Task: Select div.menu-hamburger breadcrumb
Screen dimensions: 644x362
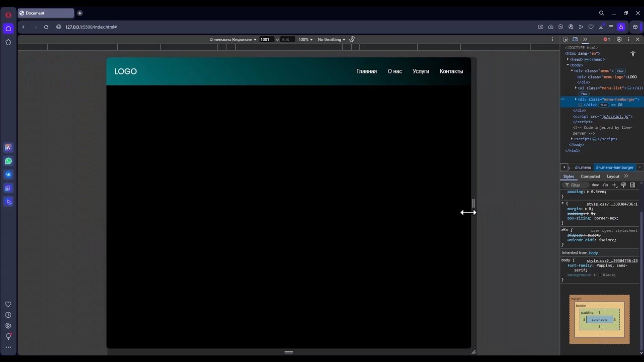Action: [x=615, y=167]
